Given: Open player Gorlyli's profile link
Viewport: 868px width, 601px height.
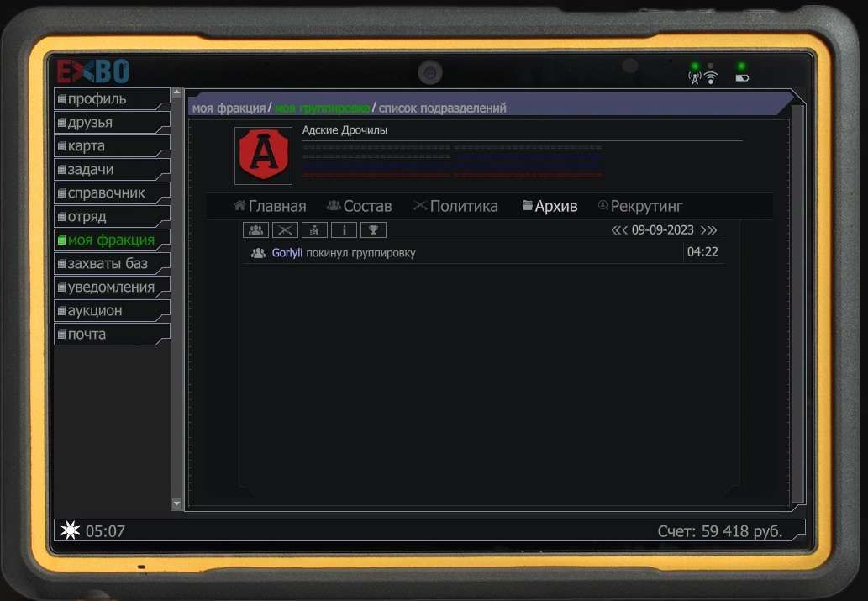Looking at the screenshot, I should [287, 253].
